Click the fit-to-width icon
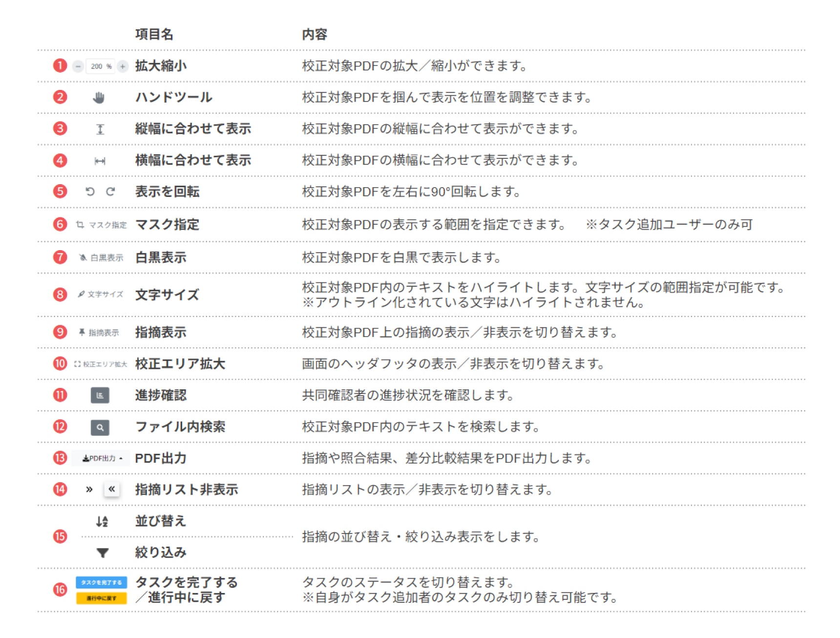840x638 pixels. pyautogui.click(x=100, y=161)
